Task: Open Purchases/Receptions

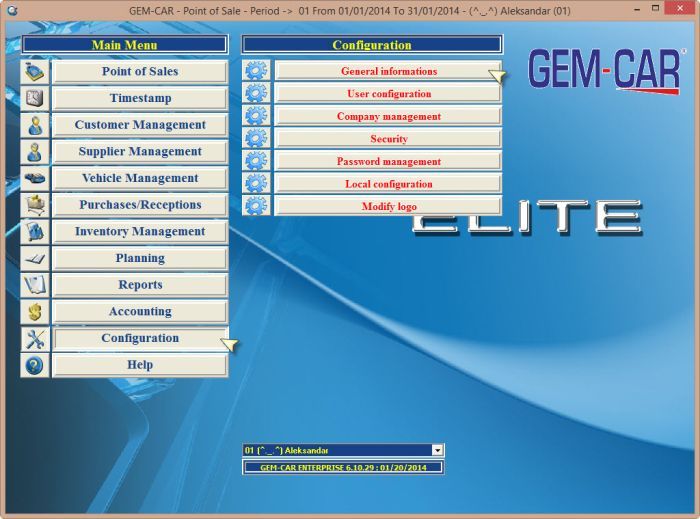Action: click(x=140, y=205)
